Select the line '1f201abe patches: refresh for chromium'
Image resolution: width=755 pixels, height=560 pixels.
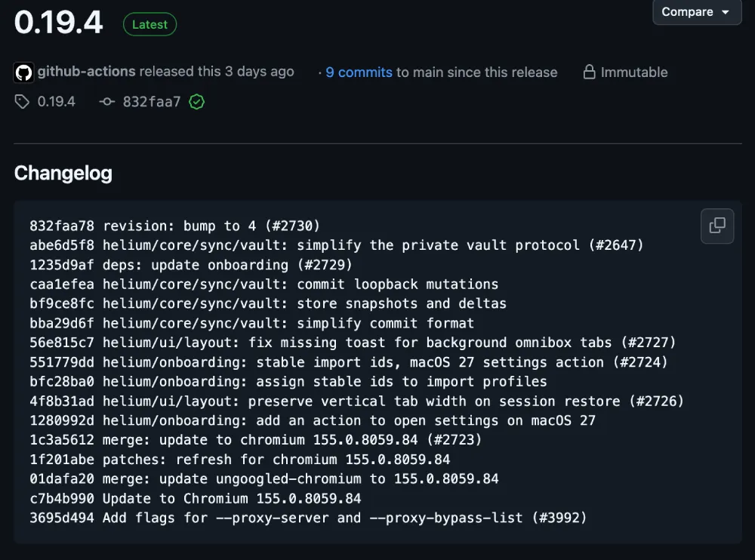click(x=240, y=460)
